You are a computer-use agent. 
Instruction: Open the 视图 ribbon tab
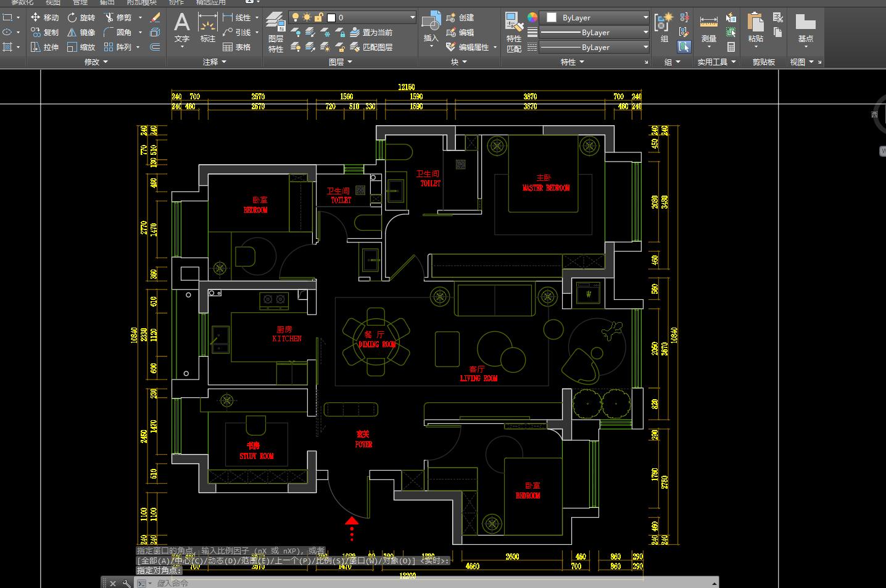52,2
